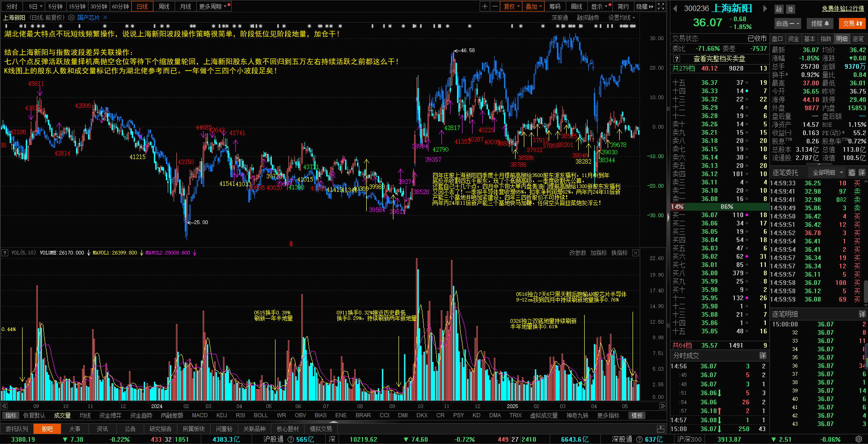The height and width of the screenshot is (444, 868).
Task: Toggle 简约 simple display mode
Action: [x=623, y=6]
